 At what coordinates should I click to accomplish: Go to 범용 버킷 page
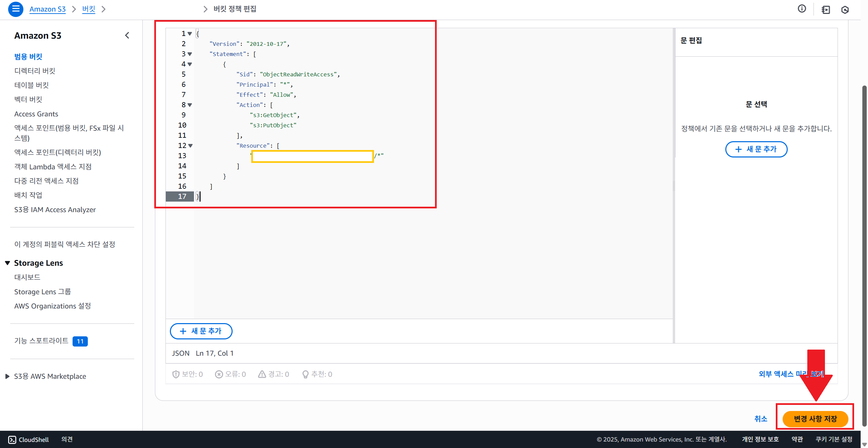28,56
